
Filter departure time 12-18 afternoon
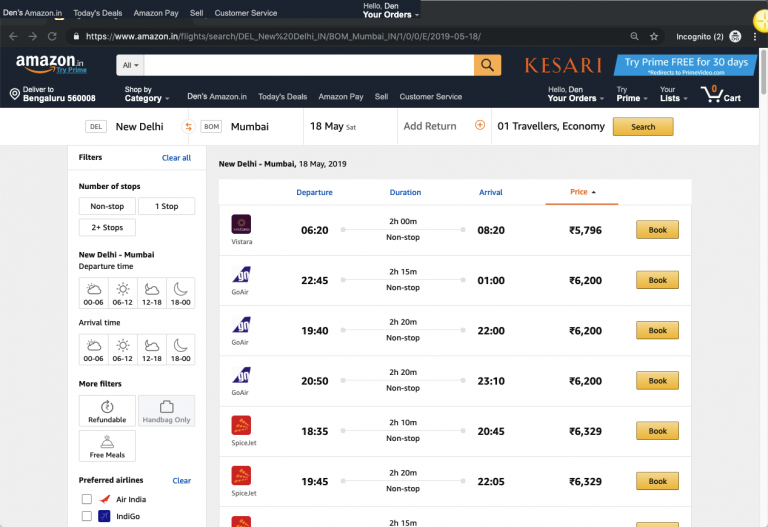tap(152, 293)
